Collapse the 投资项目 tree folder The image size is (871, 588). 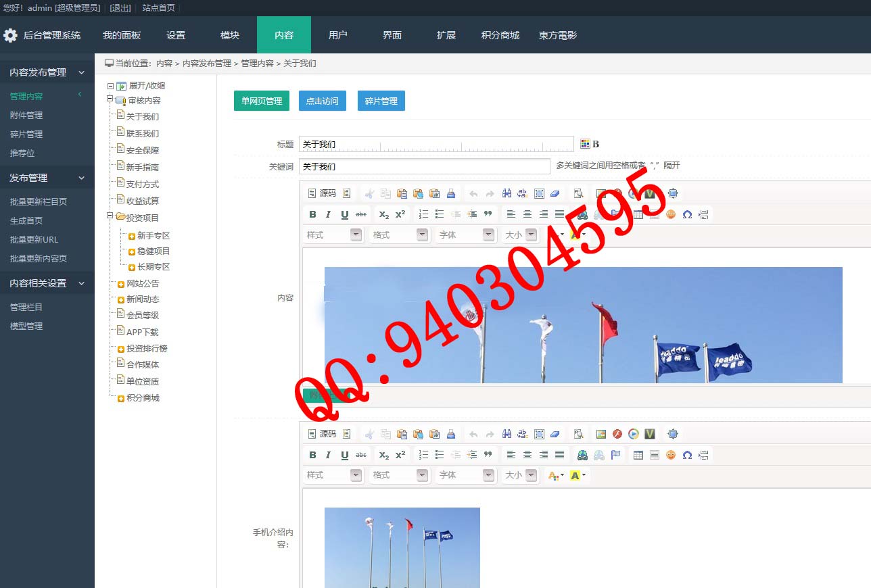click(110, 216)
